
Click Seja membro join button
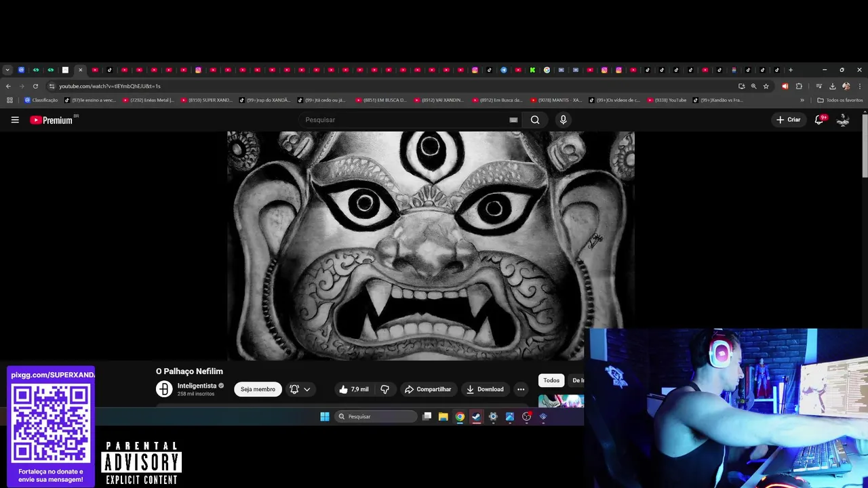258,389
